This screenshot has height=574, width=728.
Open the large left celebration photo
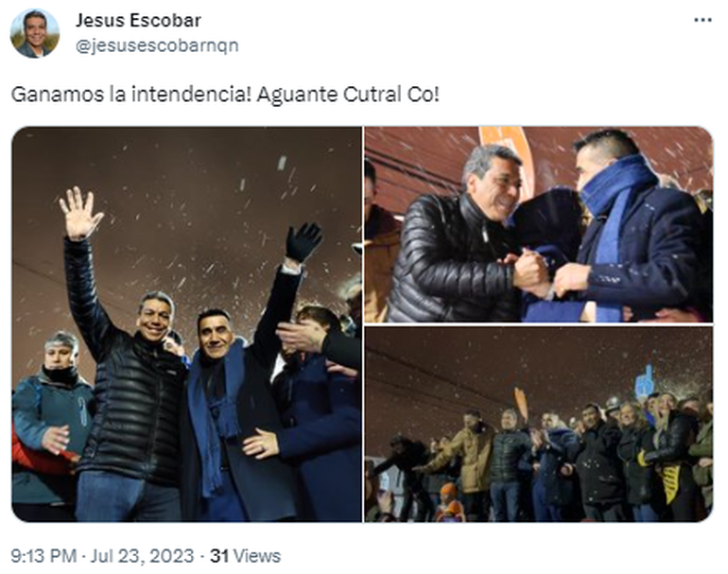tap(186, 323)
